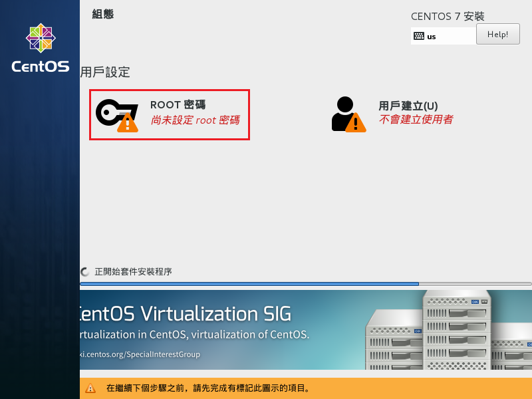532x399 pixels.
Task: Open ROOT 密碼 settings label
Action: pos(178,105)
